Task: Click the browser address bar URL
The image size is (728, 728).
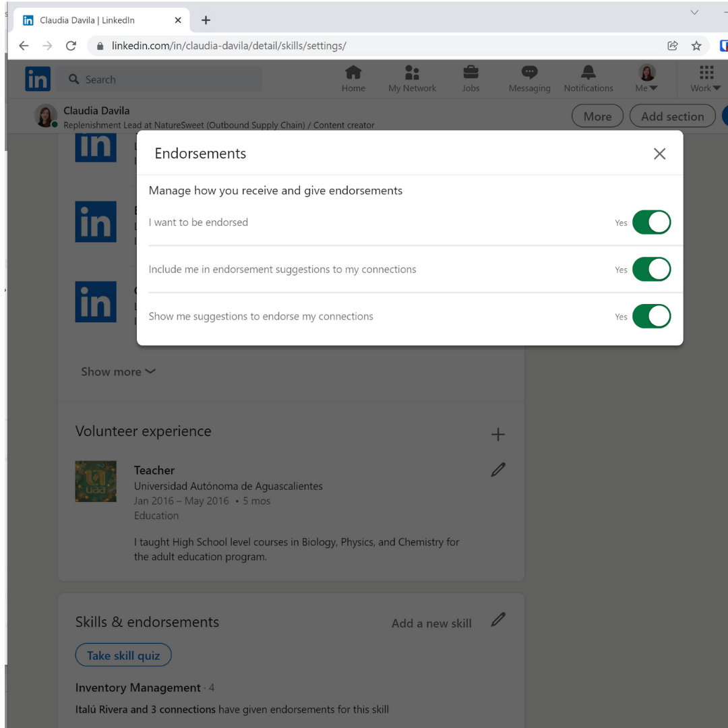Action: [x=229, y=46]
